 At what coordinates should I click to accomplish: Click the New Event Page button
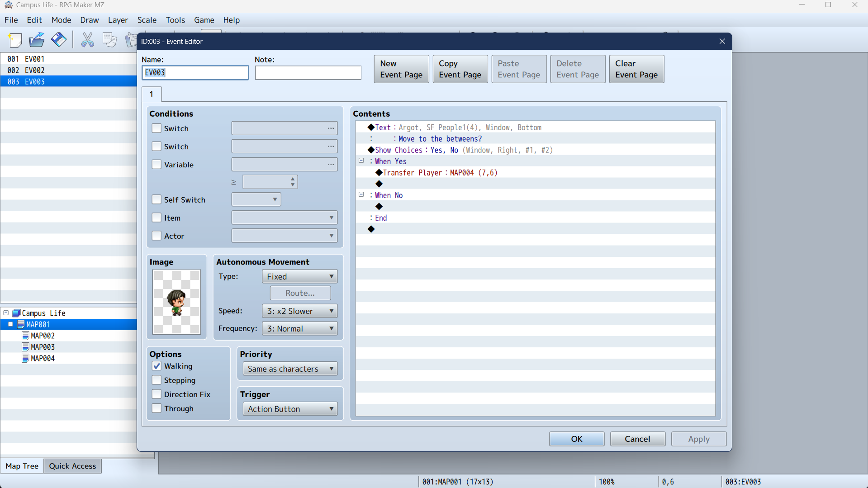tap(401, 69)
